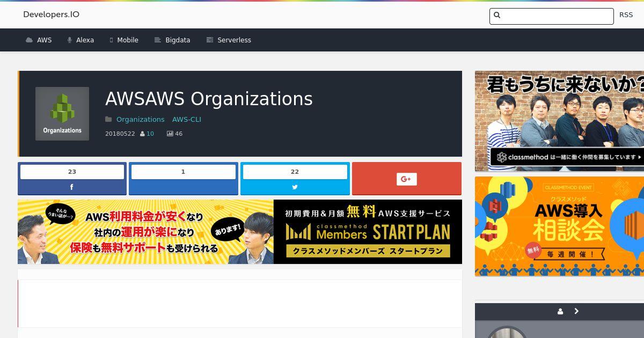
Task: Open the Members START PLAN banner
Action: click(368, 232)
